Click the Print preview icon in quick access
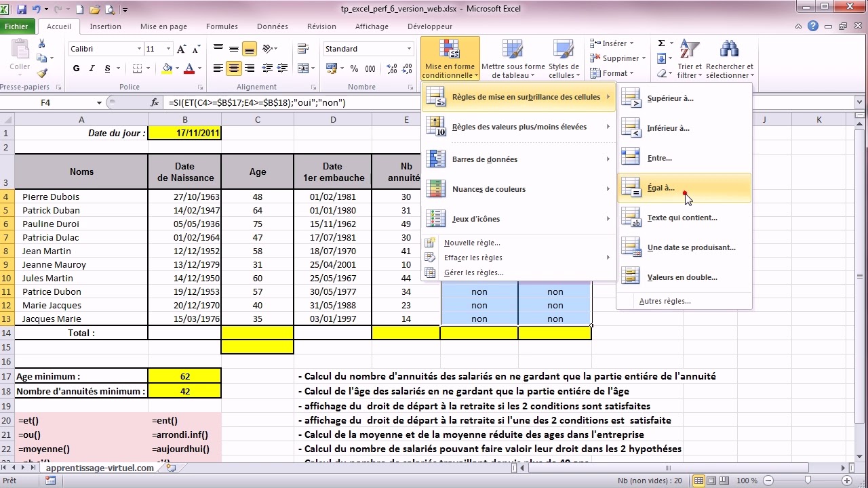The width and height of the screenshot is (868, 488). pyautogui.click(x=108, y=9)
